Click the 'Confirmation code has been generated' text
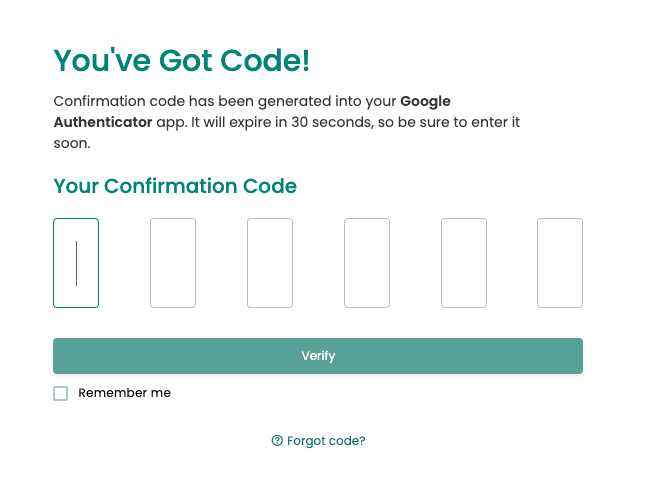Image resolution: width=663 pixels, height=490 pixels. pos(175,101)
